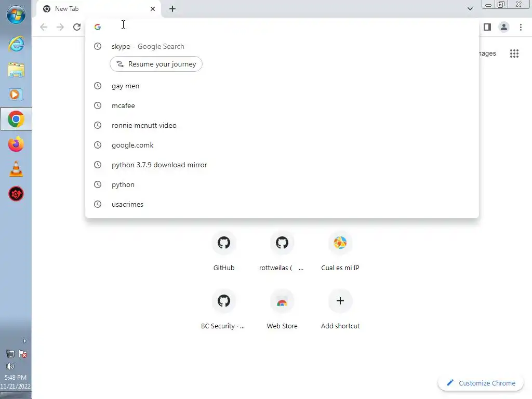This screenshot has width=532, height=399.
Task: Open the Web Store shortcut
Action: pos(282,310)
